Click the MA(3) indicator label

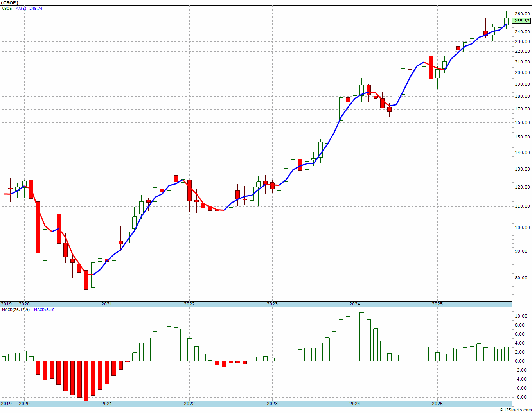pos(21,8)
